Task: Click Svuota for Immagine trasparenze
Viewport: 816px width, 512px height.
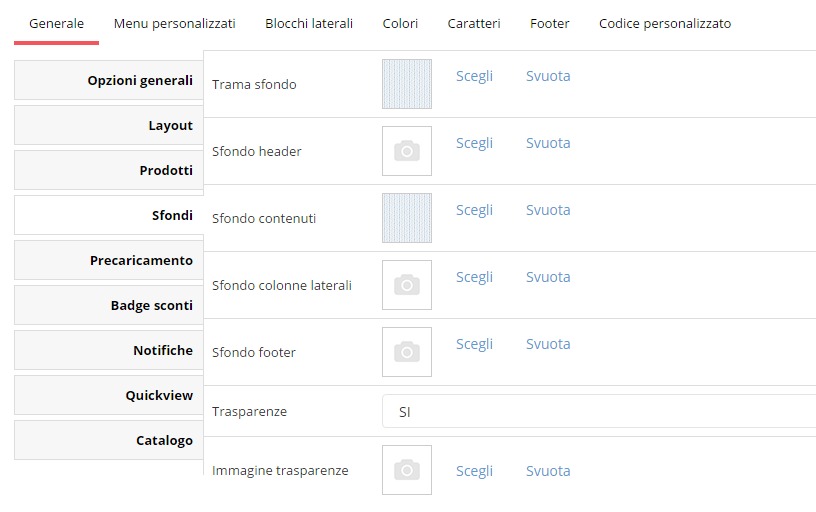Action: 548,471
